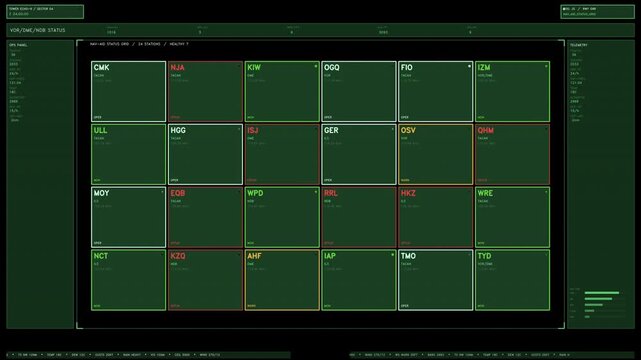Select the MOY station tile

point(128,217)
